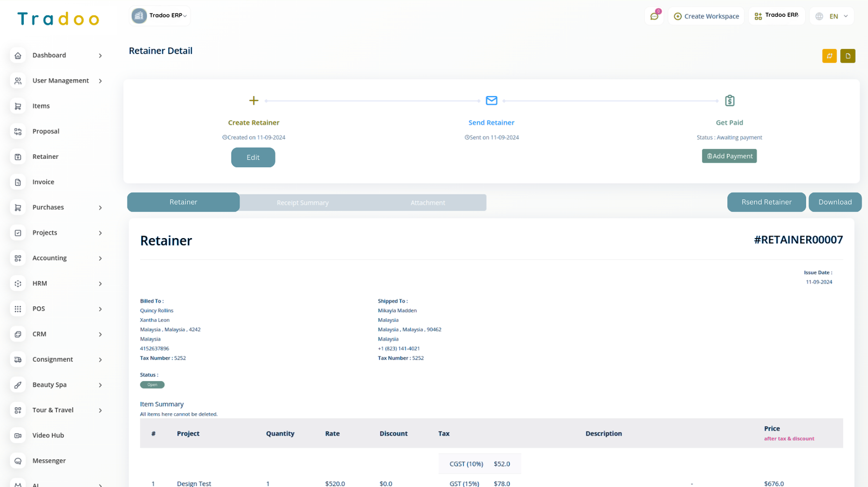Screen dimensions: 868x487
Task: Click the Add Payment button
Action: (729, 156)
